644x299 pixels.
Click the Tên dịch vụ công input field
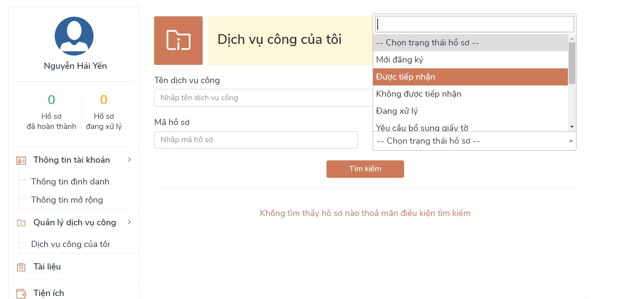click(x=263, y=98)
